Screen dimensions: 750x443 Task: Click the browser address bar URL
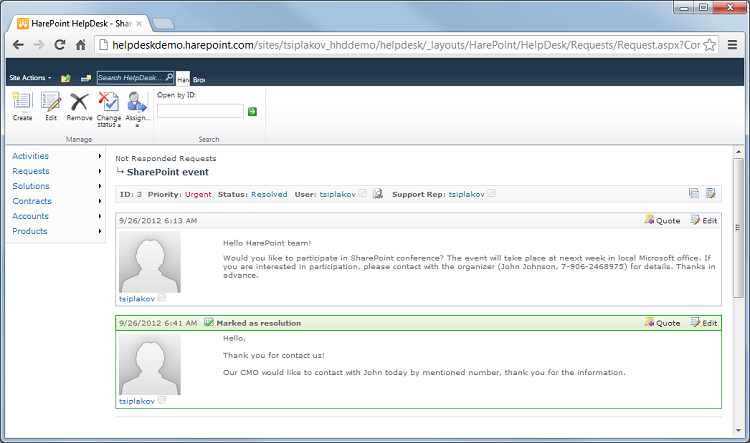[406, 45]
